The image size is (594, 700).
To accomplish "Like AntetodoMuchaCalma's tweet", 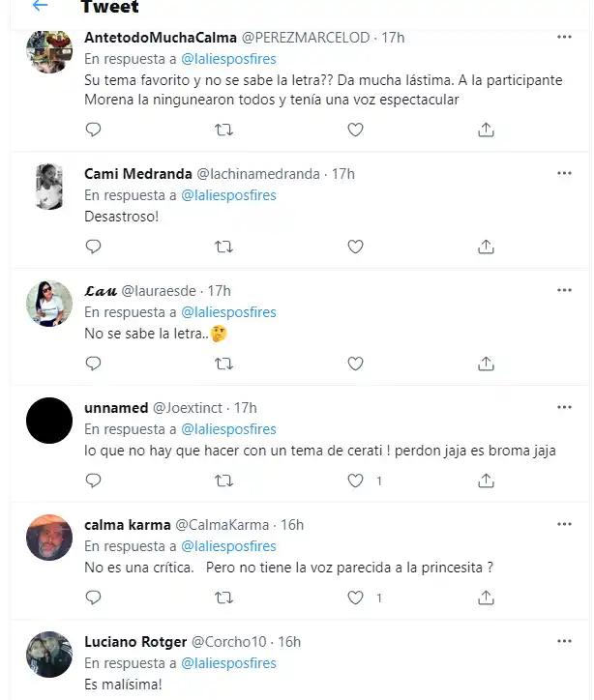I will pyautogui.click(x=355, y=130).
